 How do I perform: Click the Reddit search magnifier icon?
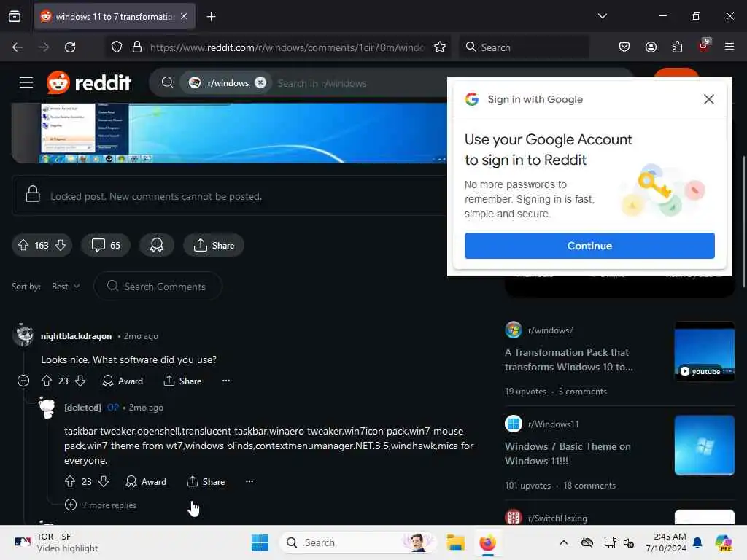(167, 83)
